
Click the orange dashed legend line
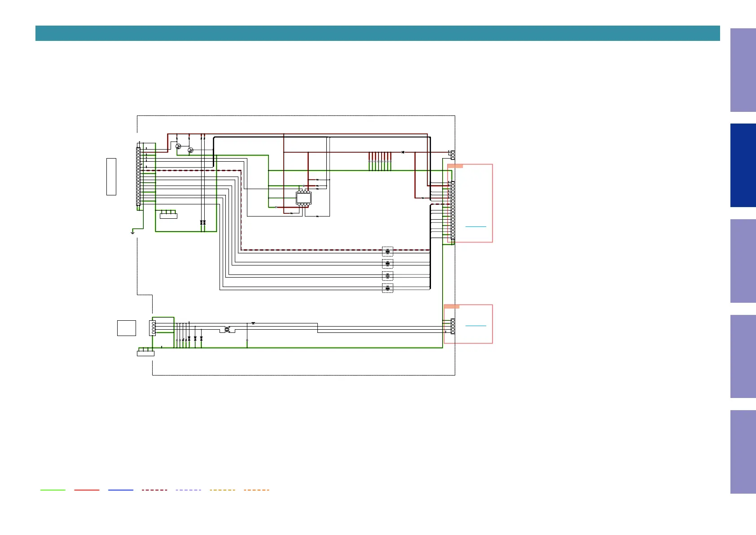pyautogui.click(x=256, y=490)
